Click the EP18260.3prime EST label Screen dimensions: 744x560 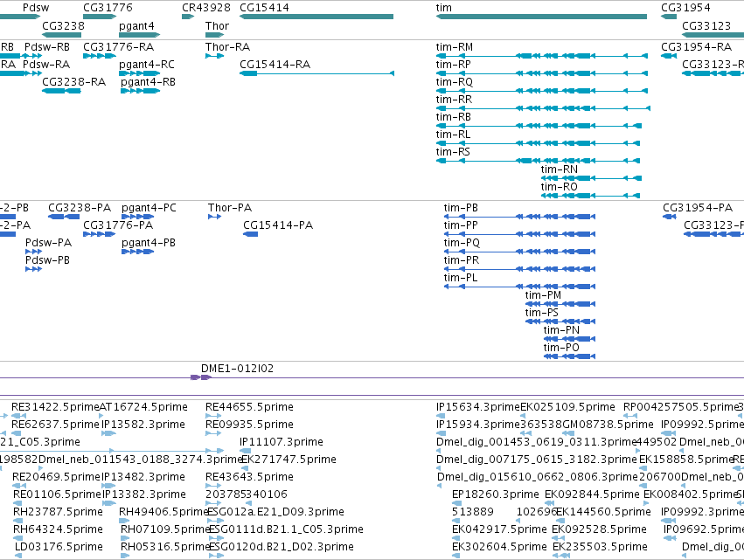[x=496, y=494]
